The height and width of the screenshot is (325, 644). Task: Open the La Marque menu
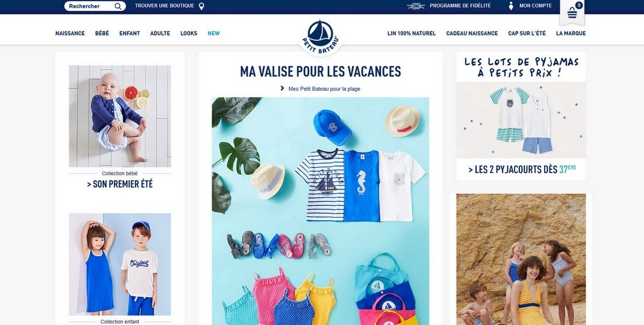571,33
